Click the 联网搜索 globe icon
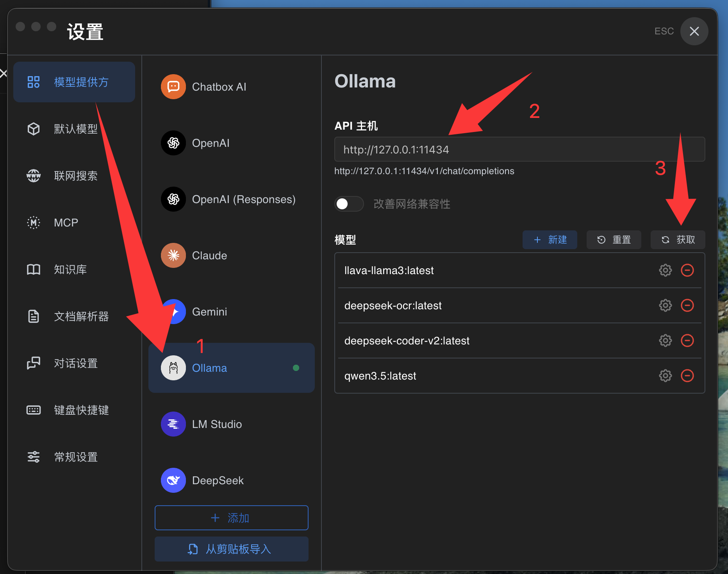The image size is (728, 574). [34, 176]
